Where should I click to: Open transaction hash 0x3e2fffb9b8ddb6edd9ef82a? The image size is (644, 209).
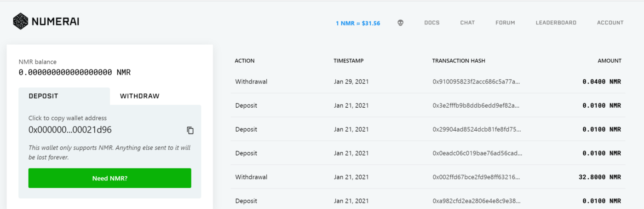coord(477,105)
